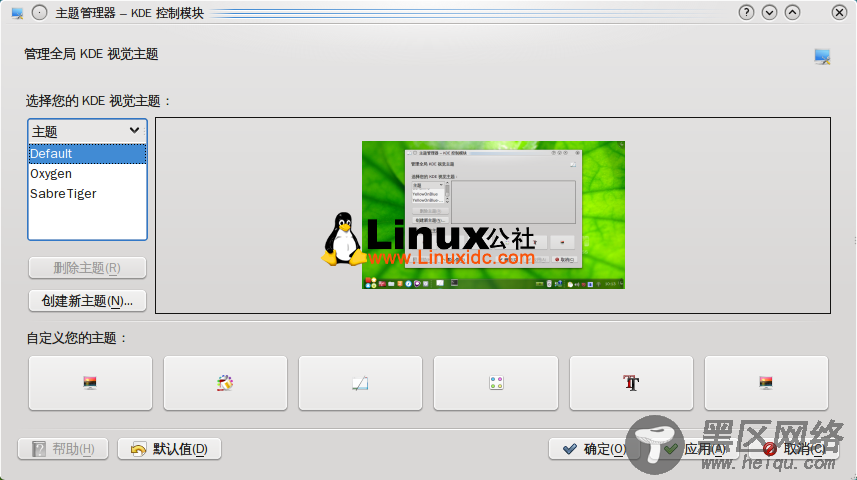Click the 帮助(H) help button

[63, 449]
